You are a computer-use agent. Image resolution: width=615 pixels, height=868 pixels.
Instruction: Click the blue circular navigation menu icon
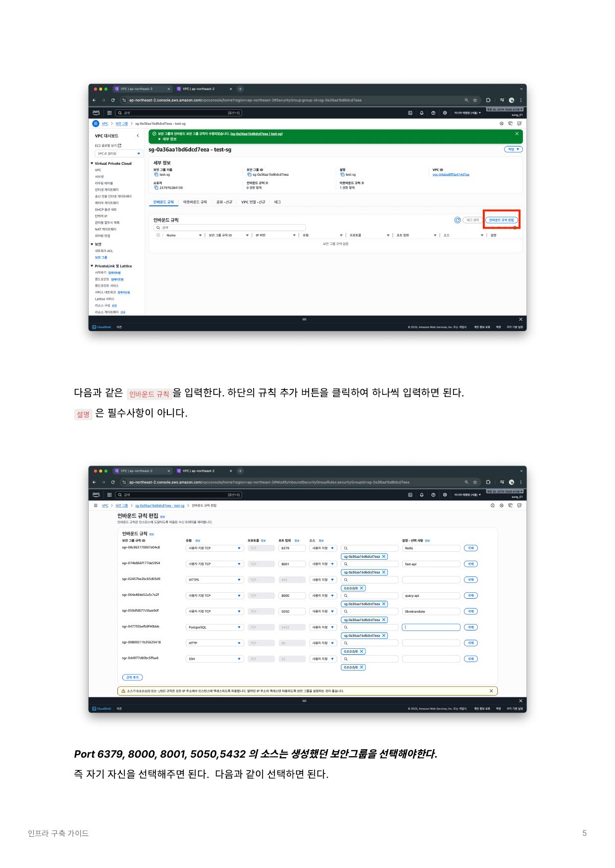(x=96, y=124)
